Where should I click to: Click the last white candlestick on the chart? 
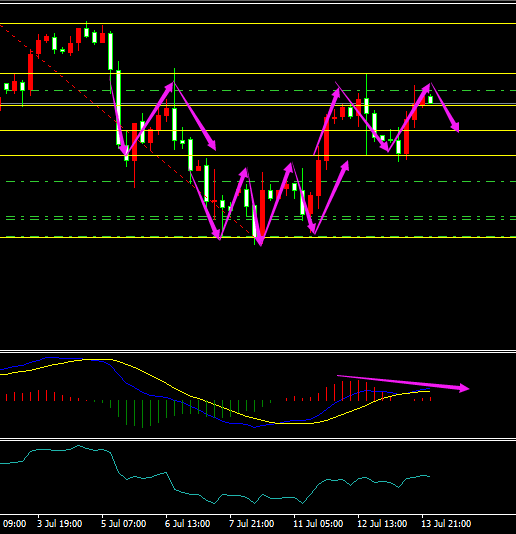[431, 99]
